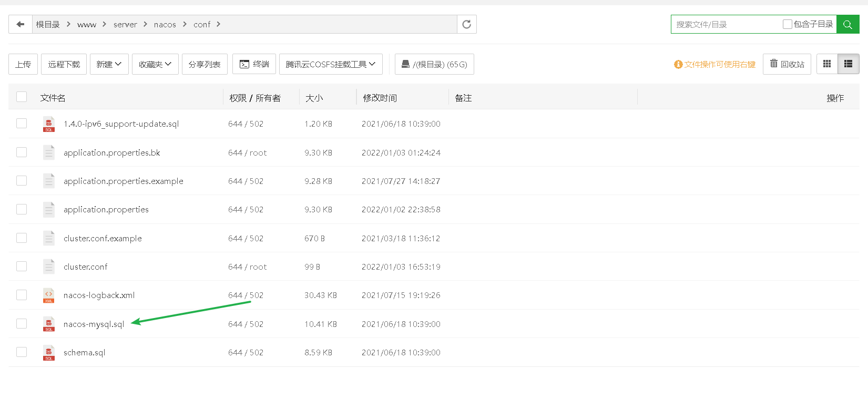Navigate to conf in breadcrumb
The height and width of the screenshot is (399, 868).
click(202, 25)
